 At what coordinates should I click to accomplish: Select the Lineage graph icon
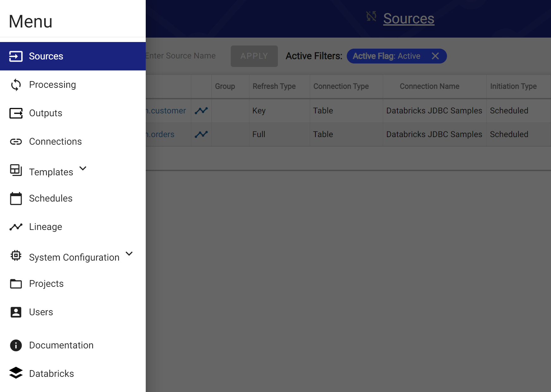16,226
